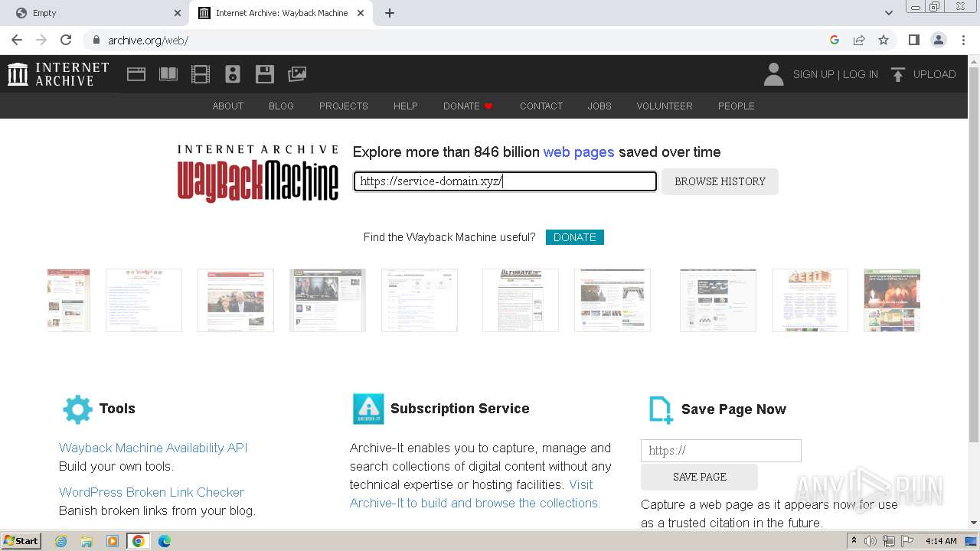Focus the Wayback URL search field
The height and width of the screenshot is (551, 980).
[x=505, y=181]
